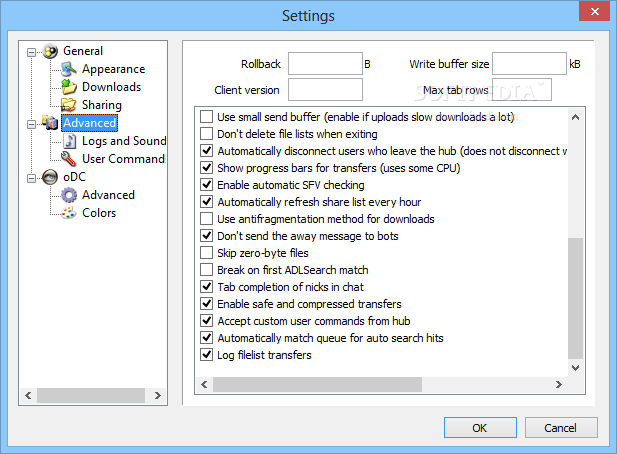Click the General tree icon
This screenshot has width=617, height=454.
pos(50,51)
